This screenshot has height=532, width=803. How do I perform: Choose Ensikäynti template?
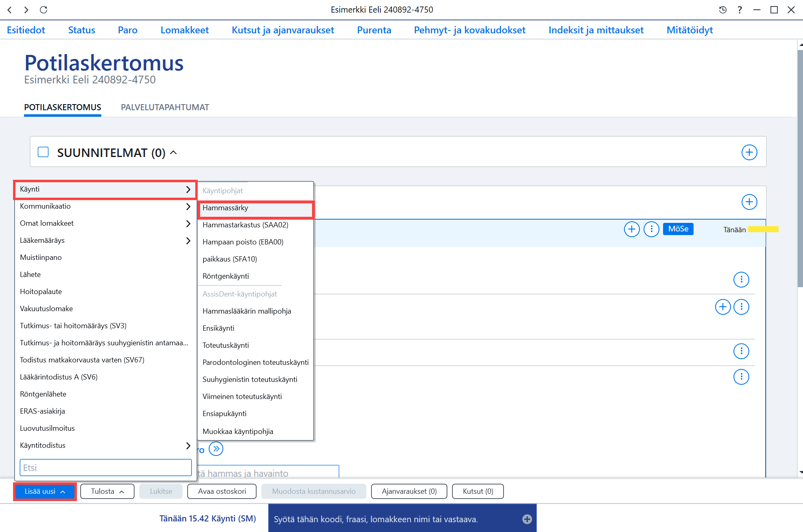255,328
